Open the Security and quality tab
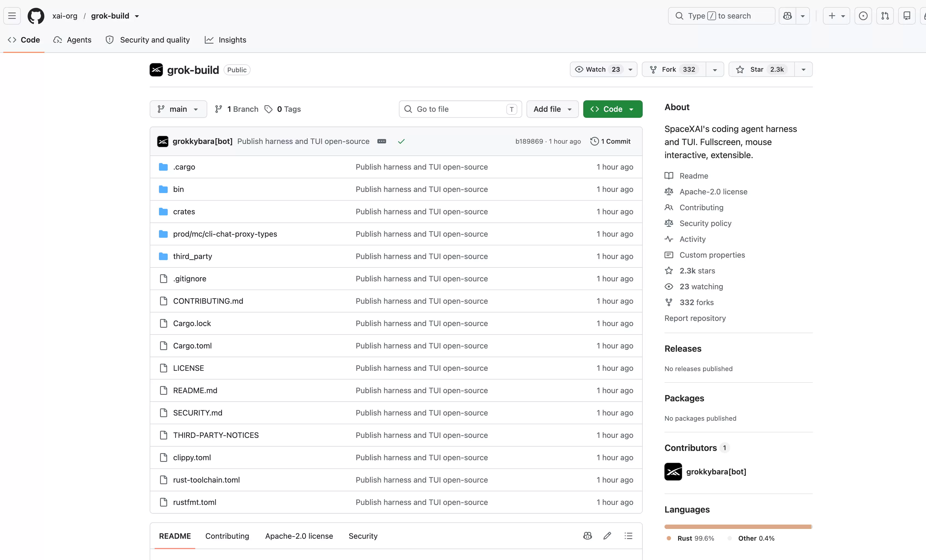The height and width of the screenshot is (560, 926). coord(147,40)
